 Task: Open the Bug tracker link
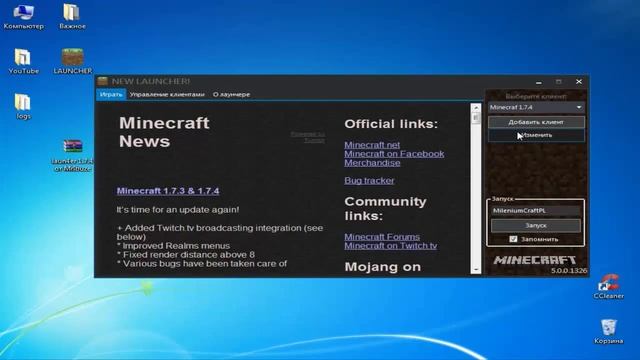[x=369, y=180]
